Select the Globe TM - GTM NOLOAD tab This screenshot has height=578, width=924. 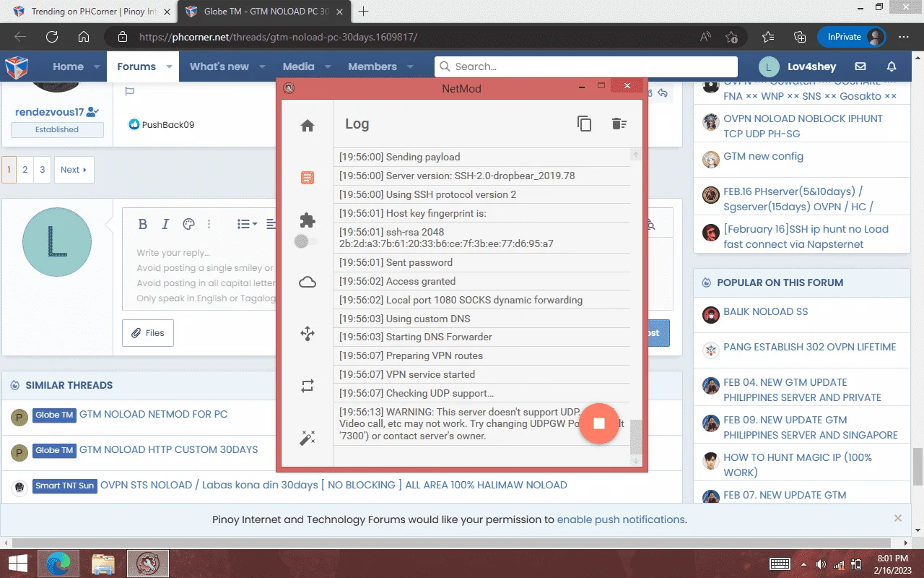tap(263, 12)
